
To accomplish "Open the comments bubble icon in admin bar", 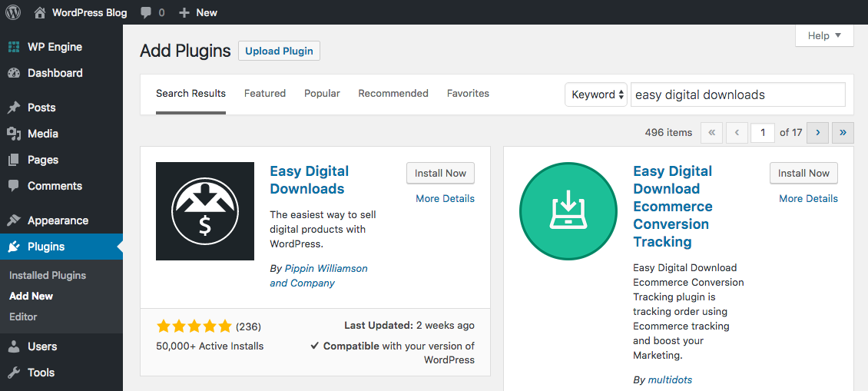I will 146,13.
